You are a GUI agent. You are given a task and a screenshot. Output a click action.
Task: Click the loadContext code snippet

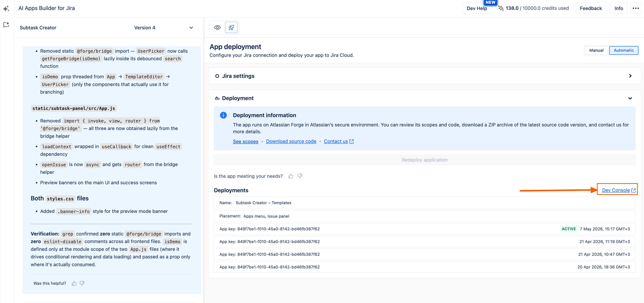(56, 147)
